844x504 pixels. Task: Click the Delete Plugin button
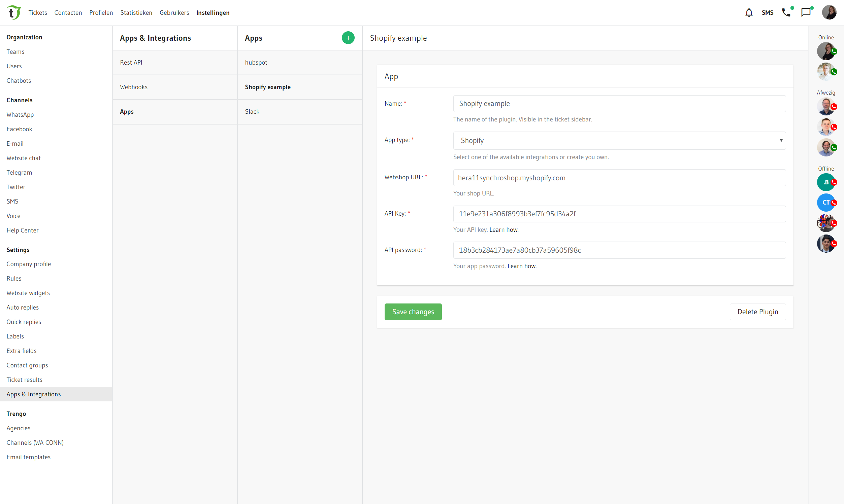[758, 312]
